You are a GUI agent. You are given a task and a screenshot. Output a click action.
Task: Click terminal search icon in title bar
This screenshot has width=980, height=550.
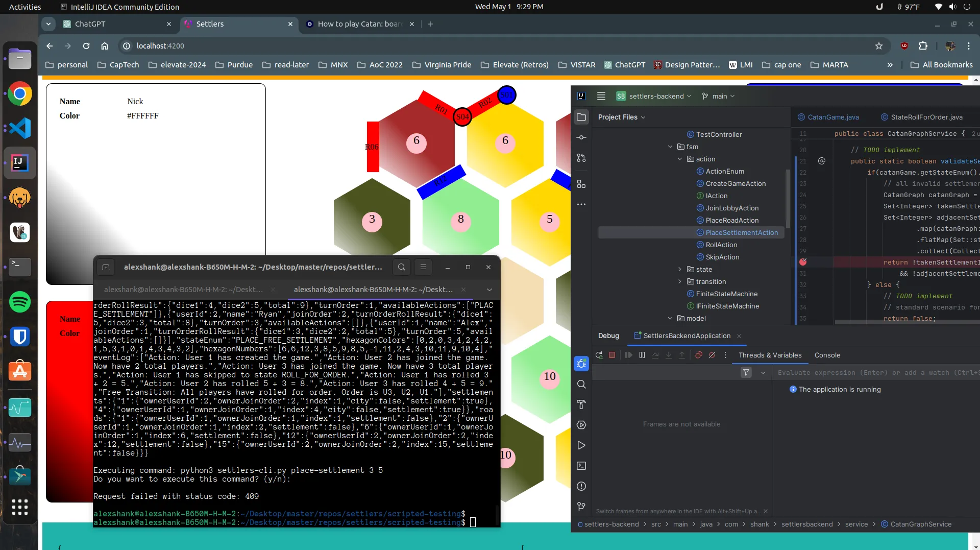coord(402,267)
